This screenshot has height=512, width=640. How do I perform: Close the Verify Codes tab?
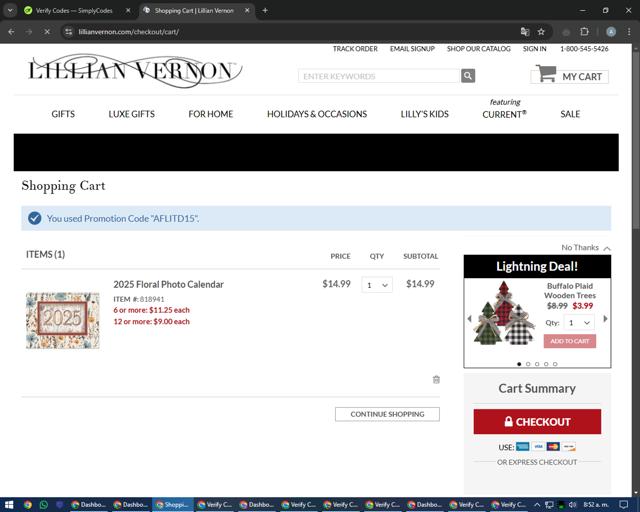(x=128, y=10)
